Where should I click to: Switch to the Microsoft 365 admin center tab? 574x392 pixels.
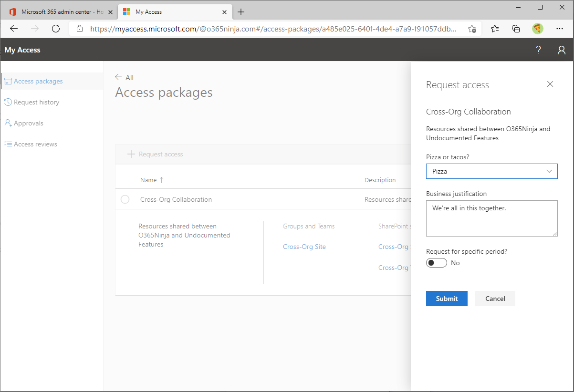pos(57,10)
